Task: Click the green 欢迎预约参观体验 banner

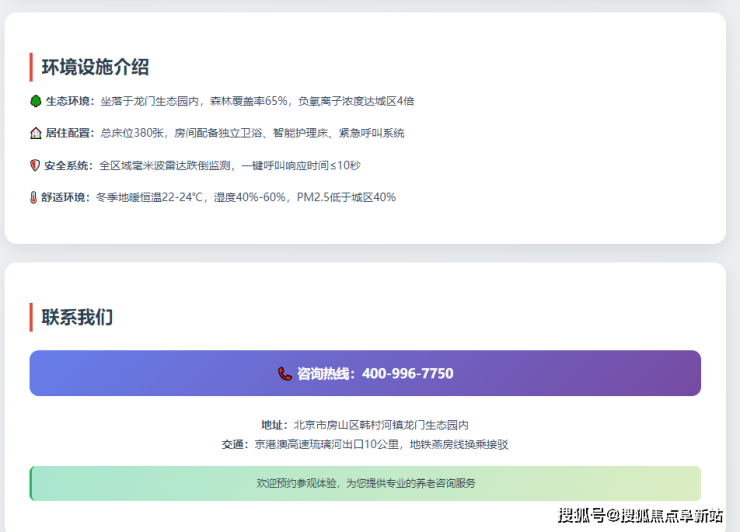Action: (365, 483)
